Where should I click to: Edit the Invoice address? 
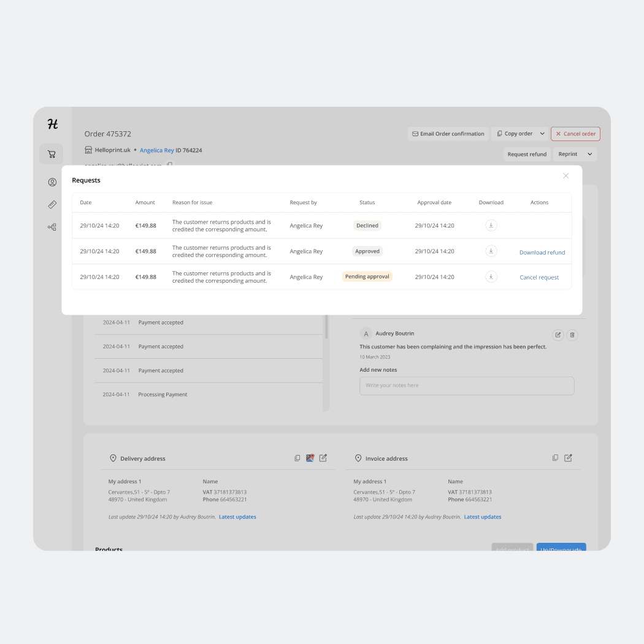point(568,458)
